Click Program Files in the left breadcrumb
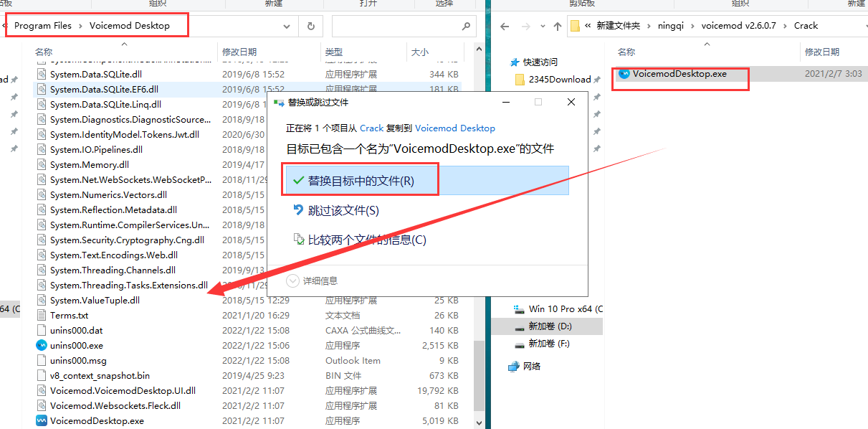 (43, 26)
